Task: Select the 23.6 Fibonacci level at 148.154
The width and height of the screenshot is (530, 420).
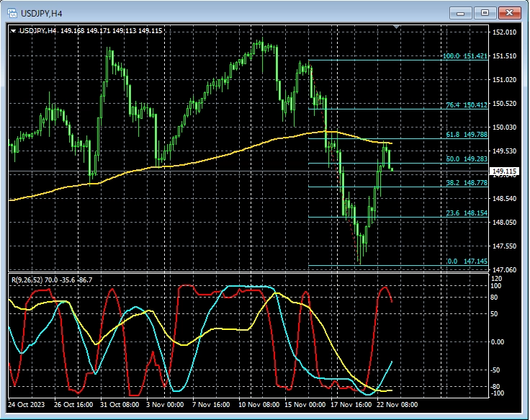Action: pyautogui.click(x=464, y=213)
